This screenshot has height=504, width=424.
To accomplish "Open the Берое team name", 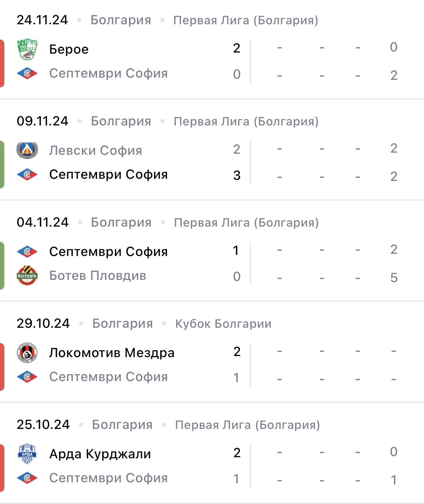I will pos(69,49).
